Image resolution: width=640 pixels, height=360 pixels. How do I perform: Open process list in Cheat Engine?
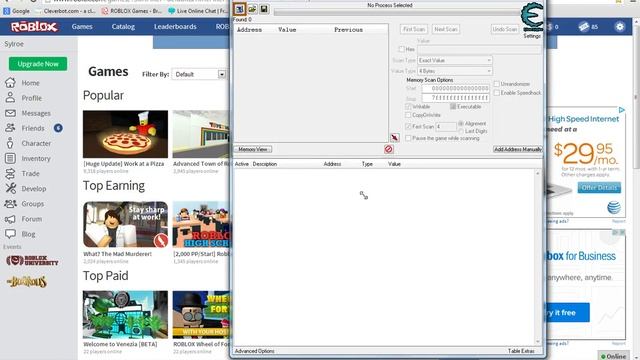coord(240,9)
